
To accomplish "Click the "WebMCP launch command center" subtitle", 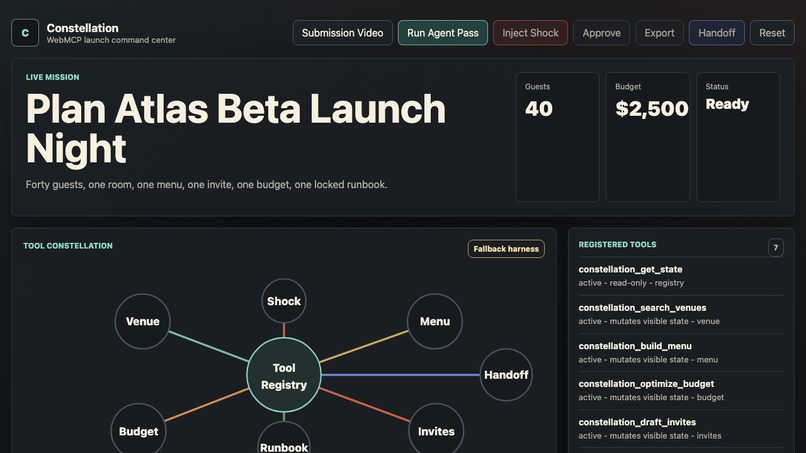I will tap(111, 40).
